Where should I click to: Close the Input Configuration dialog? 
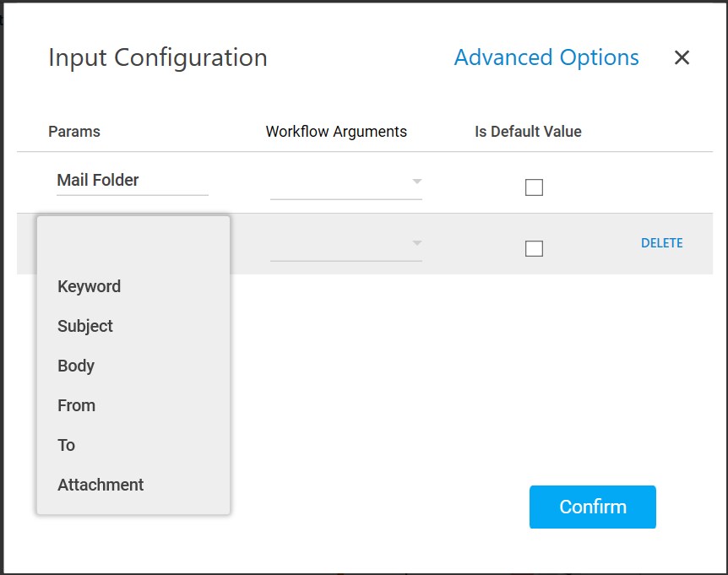pyautogui.click(x=682, y=57)
